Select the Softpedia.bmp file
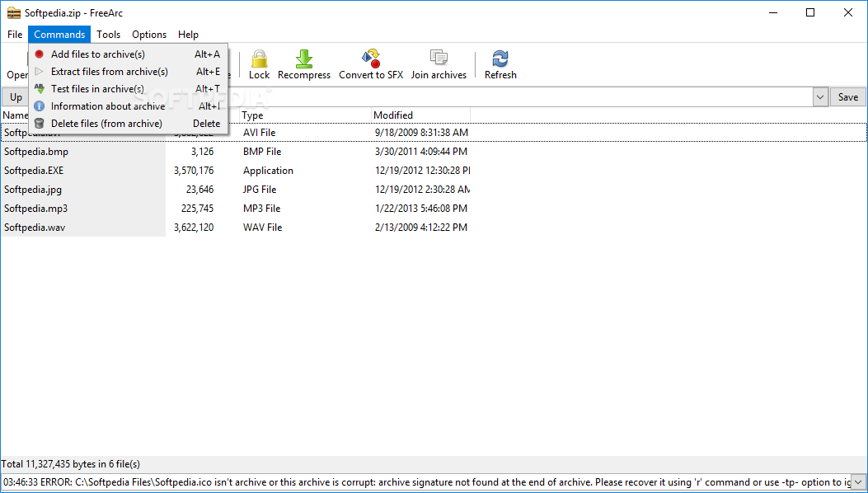 36,151
